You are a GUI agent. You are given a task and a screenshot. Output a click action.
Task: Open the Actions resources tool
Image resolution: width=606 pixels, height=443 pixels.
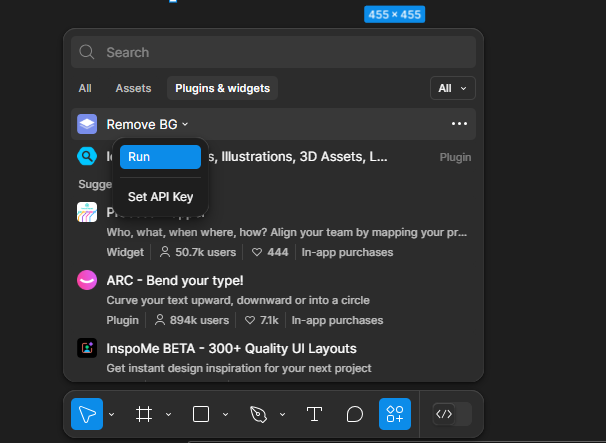[395, 414]
